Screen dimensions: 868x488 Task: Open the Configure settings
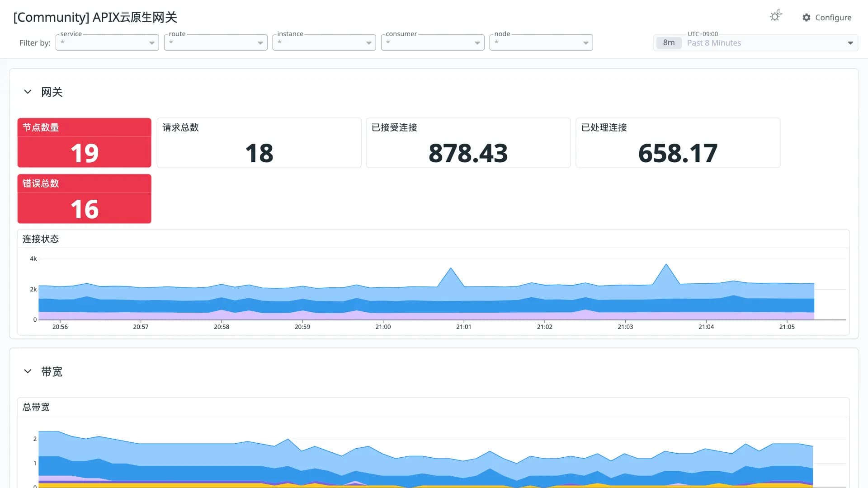[x=827, y=17]
